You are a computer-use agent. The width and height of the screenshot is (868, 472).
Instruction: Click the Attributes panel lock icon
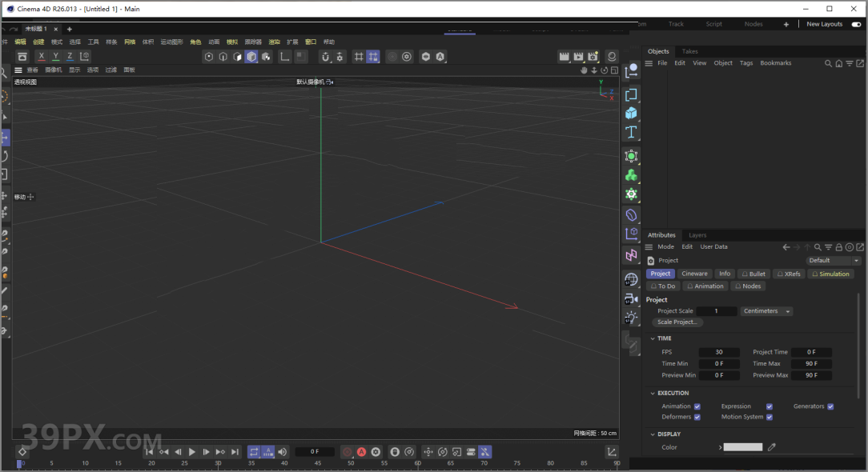(x=839, y=247)
